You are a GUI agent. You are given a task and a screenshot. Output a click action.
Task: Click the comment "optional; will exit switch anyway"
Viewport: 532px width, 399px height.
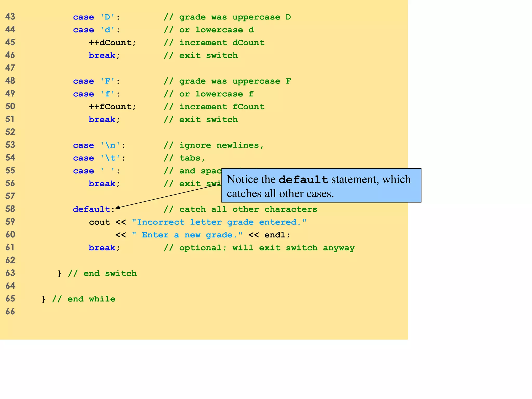[x=259, y=248]
